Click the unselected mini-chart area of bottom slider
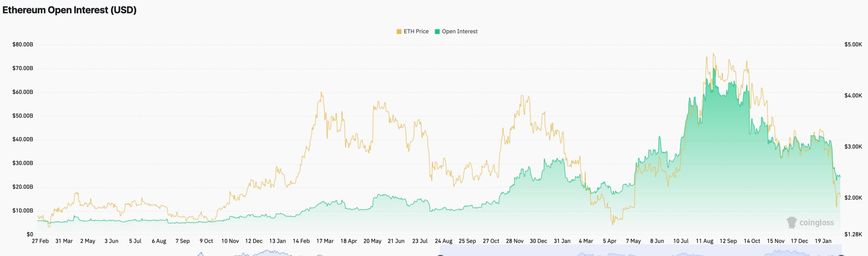 pos(237,253)
